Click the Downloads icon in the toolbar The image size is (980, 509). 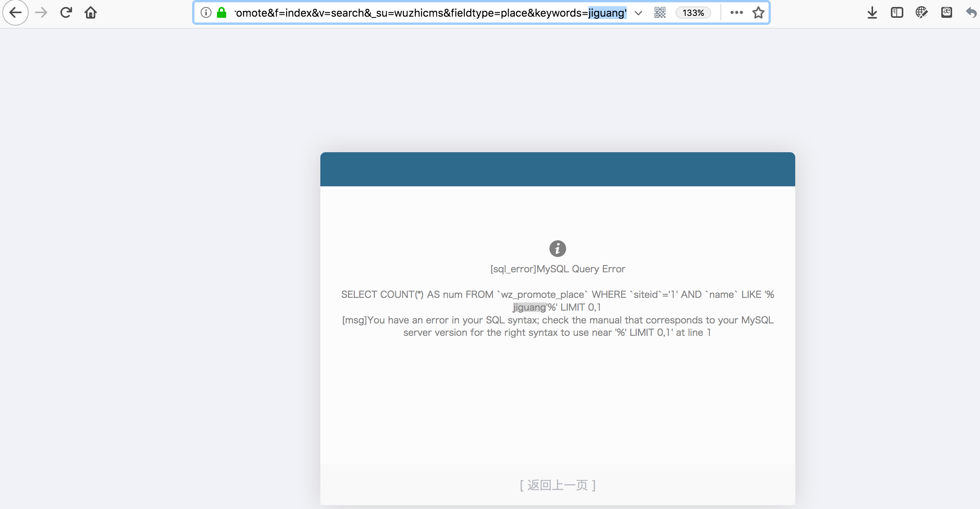(x=872, y=12)
